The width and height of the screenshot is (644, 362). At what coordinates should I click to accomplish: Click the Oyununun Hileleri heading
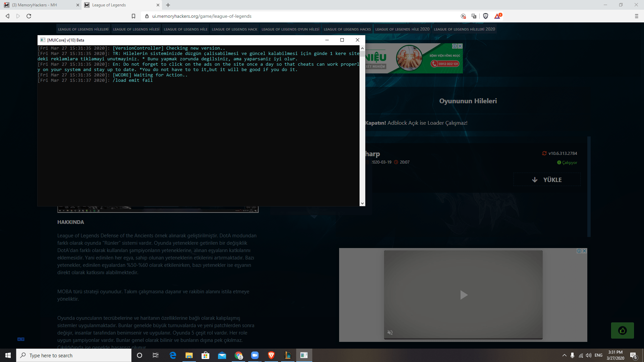(468, 101)
